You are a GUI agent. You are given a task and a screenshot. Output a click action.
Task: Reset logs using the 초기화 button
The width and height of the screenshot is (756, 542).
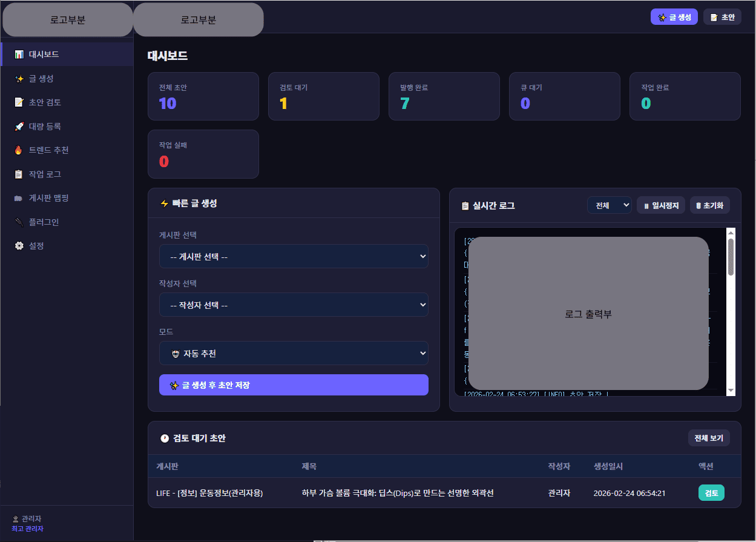(x=709, y=205)
